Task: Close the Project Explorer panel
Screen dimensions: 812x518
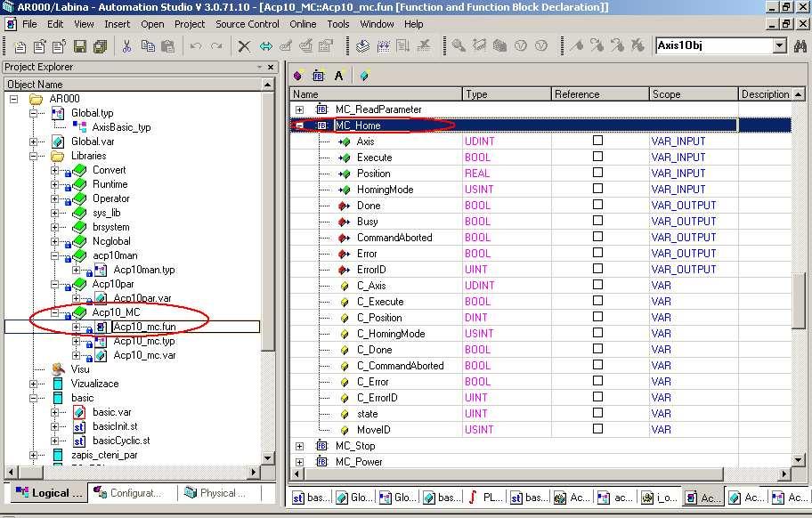Action: pyautogui.click(x=271, y=68)
